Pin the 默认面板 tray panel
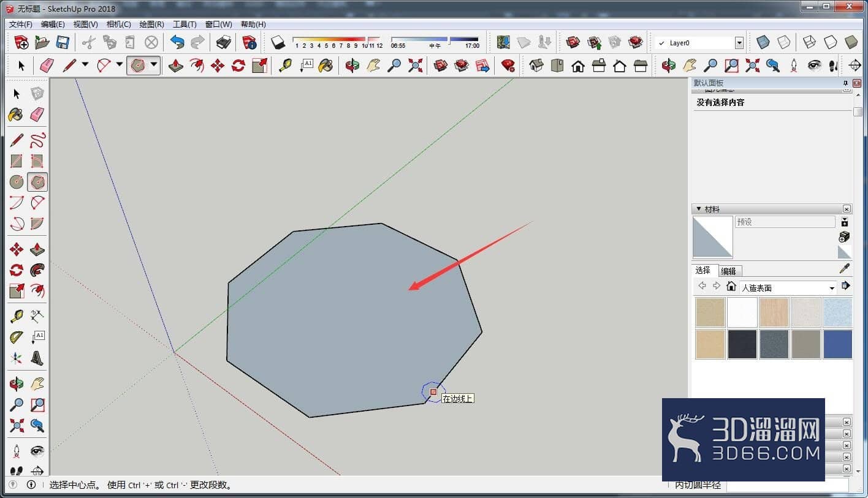The height and width of the screenshot is (498, 868). [845, 83]
